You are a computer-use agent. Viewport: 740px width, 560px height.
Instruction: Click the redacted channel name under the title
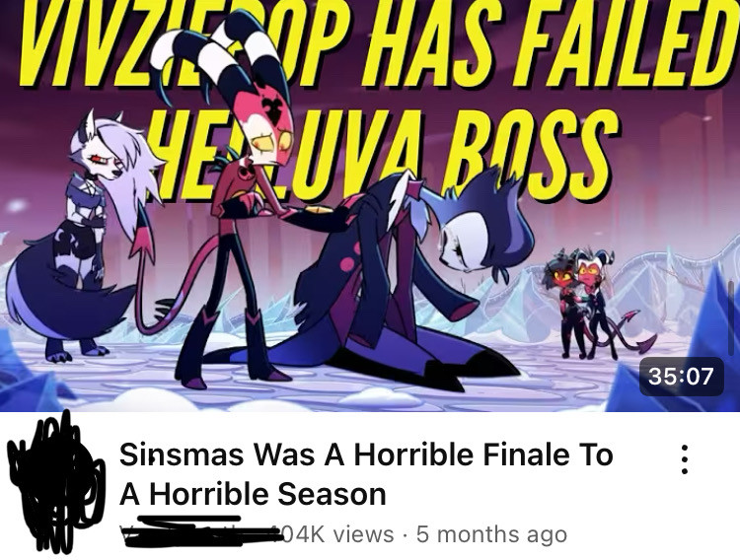pos(200,532)
